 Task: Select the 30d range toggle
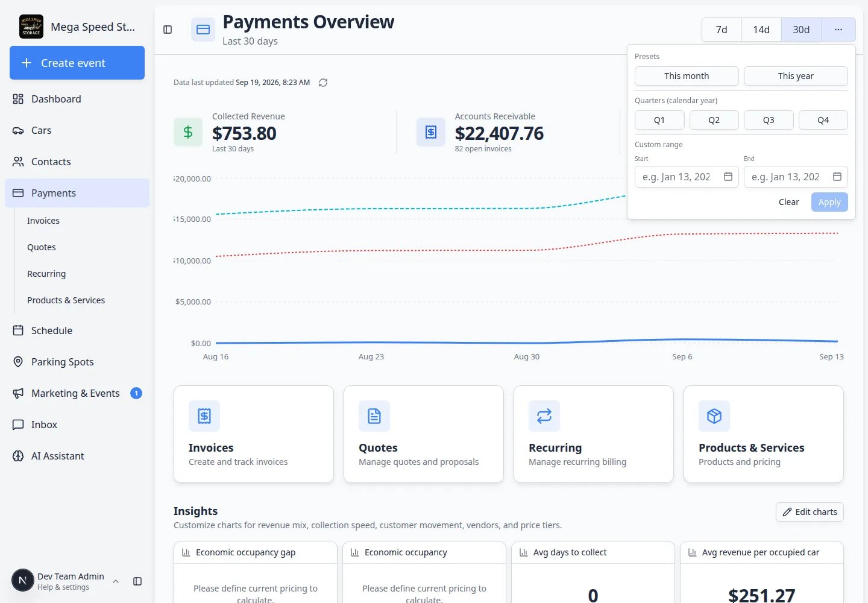point(801,30)
